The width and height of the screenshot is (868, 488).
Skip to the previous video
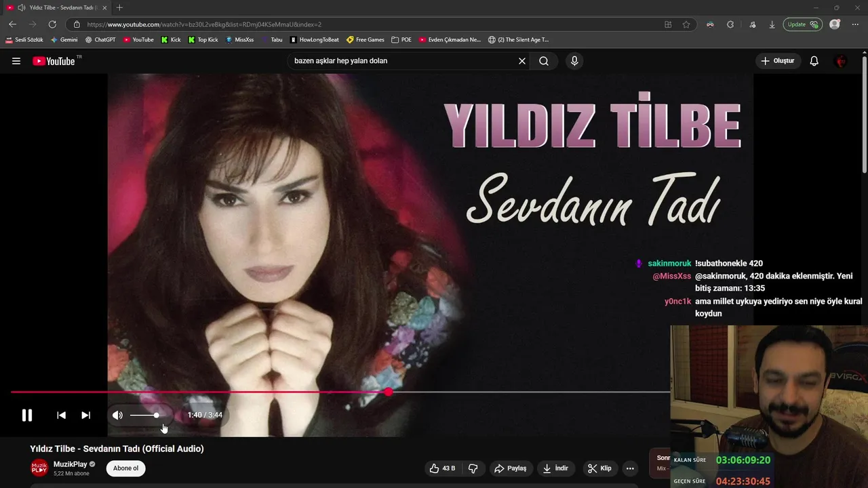point(61,415)
